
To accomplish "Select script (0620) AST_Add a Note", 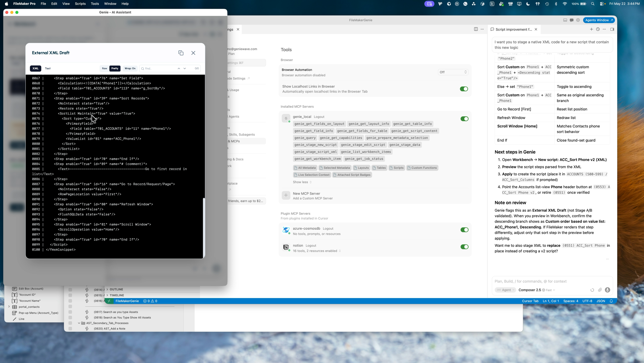I will [x=109, y=329].
